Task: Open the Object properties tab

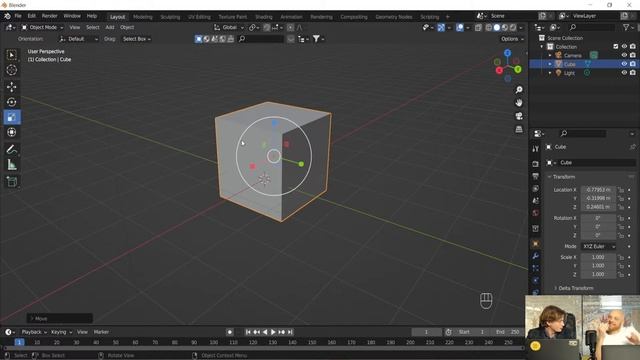Action: [536, 244]
